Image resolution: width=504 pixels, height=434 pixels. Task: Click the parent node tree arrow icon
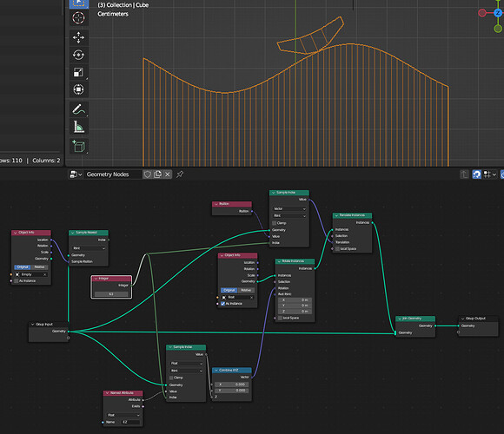coord(464,174)
